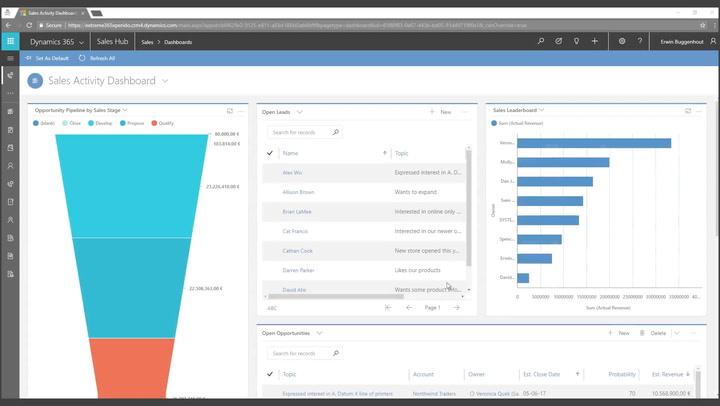Click Dashboards in the breadcrumb
720x406 pixels.
point(179,42)
